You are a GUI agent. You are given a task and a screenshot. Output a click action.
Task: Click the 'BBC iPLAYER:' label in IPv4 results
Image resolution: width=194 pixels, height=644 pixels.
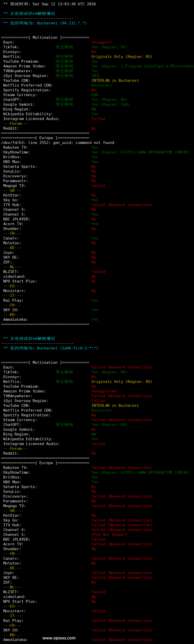[17, 219]
